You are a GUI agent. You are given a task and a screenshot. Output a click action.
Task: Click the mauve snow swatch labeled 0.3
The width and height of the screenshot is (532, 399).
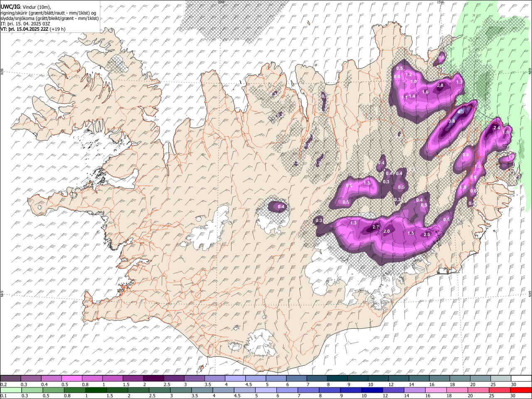31,378
